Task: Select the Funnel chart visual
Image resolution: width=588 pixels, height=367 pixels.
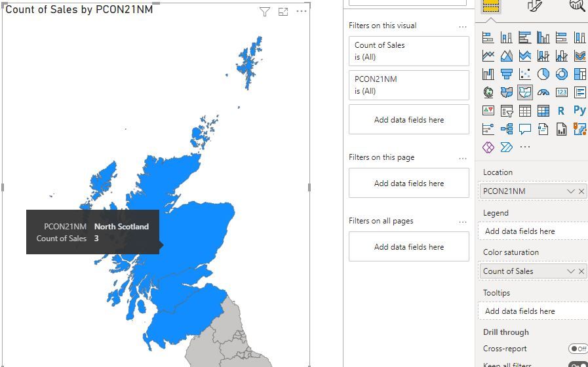Action: (x=507, y=74)
